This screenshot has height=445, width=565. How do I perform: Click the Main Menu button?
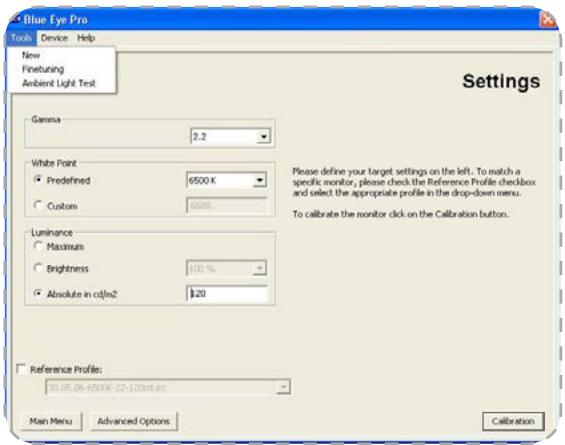click(x=51, y=421)
